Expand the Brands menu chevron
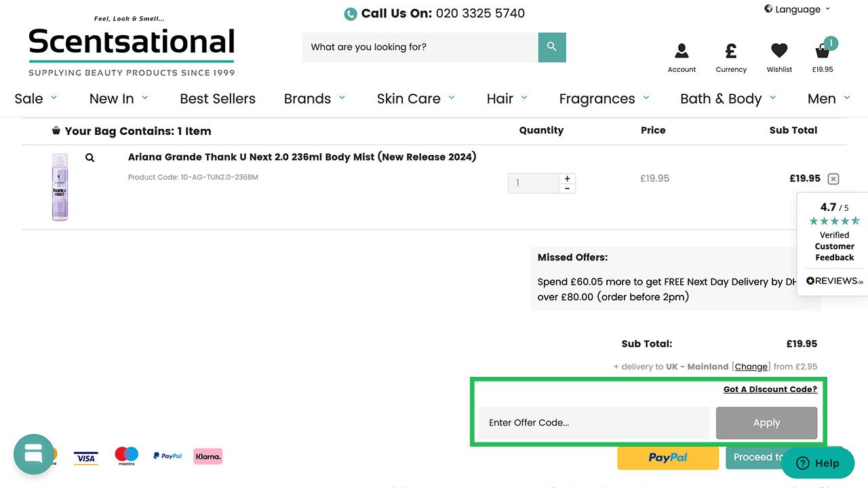The image size is (868, 488). click(342, 98)
